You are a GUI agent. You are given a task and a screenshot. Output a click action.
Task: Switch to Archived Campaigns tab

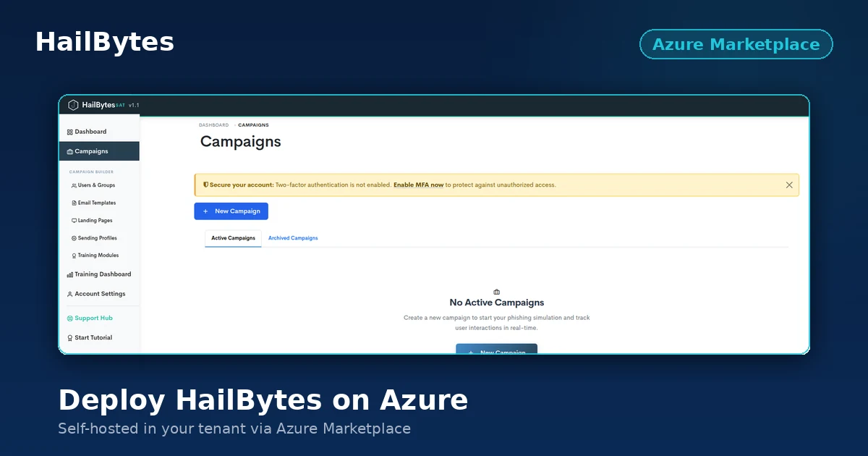(293, 238)
